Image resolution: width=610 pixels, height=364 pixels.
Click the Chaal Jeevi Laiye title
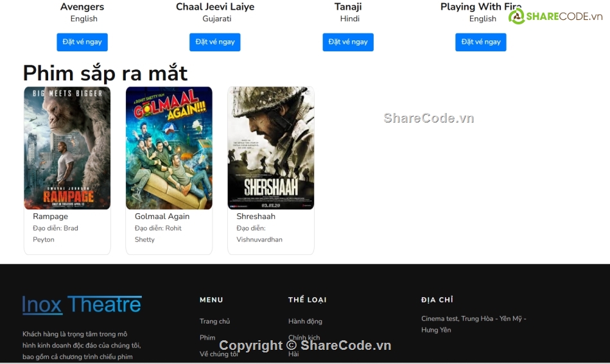[x=215, y=6]
